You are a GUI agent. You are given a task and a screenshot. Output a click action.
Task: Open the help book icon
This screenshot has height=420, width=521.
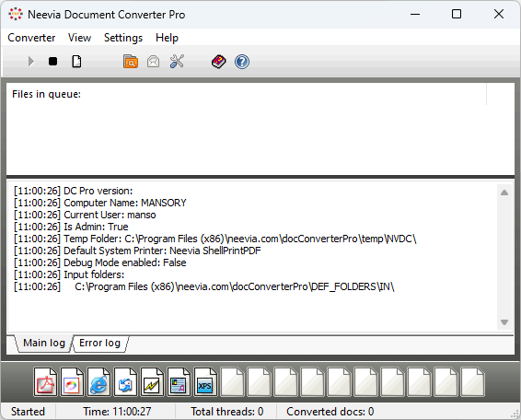pyautogui.click(x=218, y=62)
